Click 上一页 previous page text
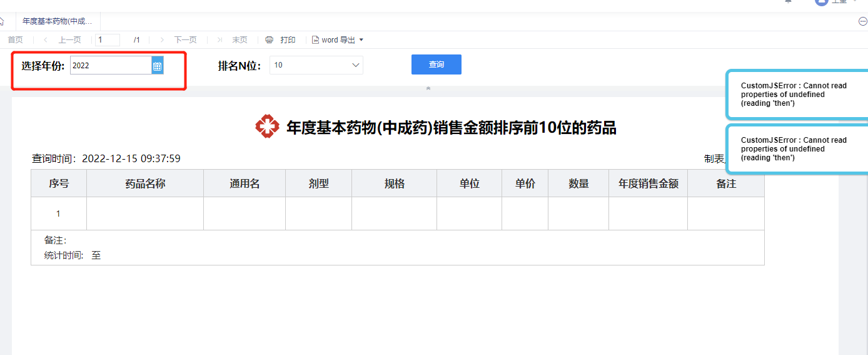 click(70, 40)
